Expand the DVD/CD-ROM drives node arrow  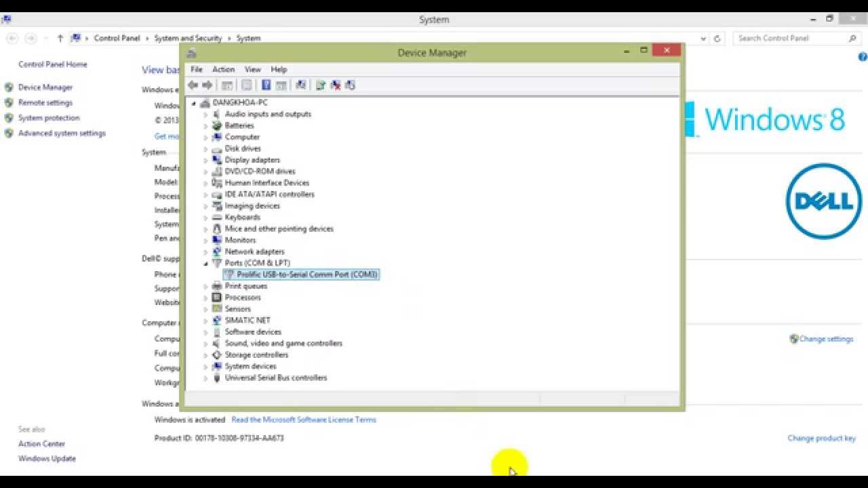point(205,171)
